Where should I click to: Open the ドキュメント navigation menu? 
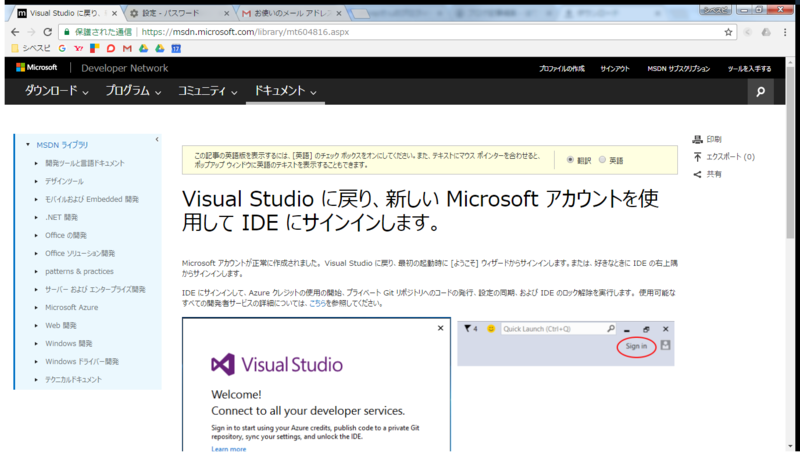(x=285, y=91)
